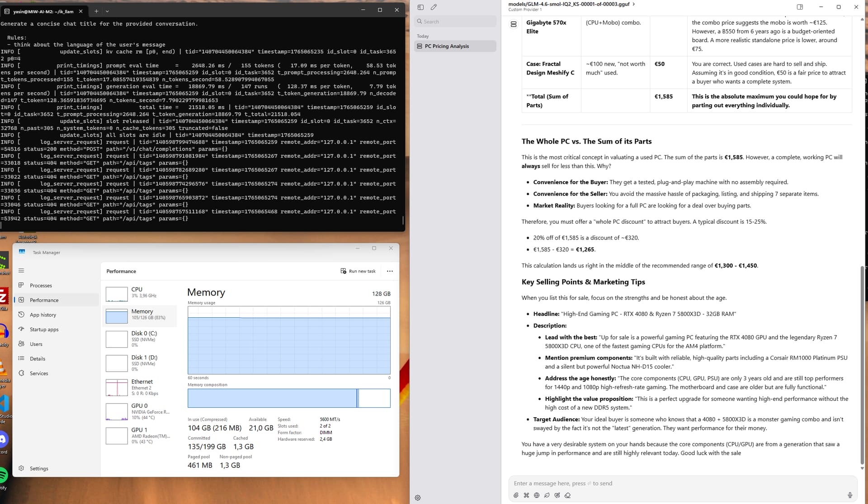Click the eraser clear context icon
This screenshot has width=868, height=504.
click(x=568, y=495)
